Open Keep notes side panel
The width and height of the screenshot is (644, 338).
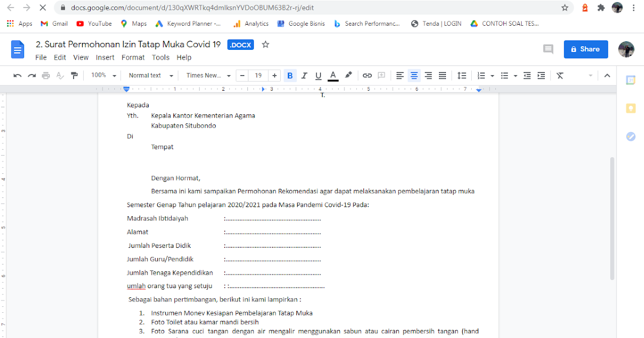631,108
